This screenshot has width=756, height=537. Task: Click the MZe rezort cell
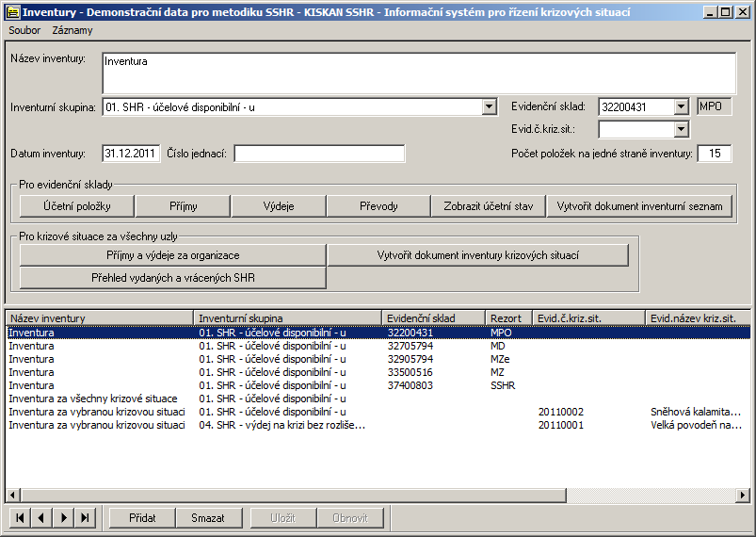(x=500, y=359)
